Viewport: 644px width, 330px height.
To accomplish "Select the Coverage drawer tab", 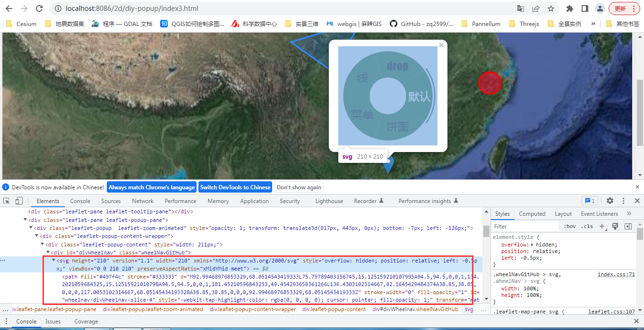I will point(86,322).
